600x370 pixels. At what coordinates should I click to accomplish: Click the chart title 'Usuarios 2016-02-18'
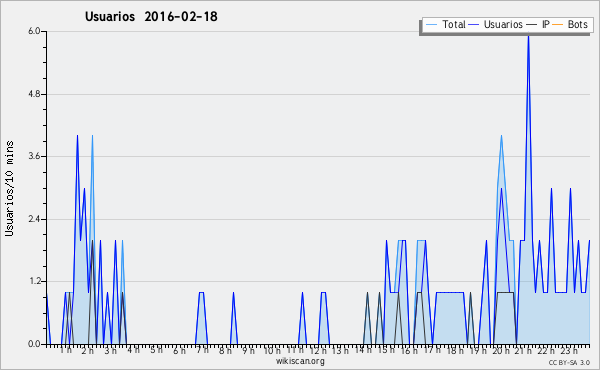coord(151,16)
